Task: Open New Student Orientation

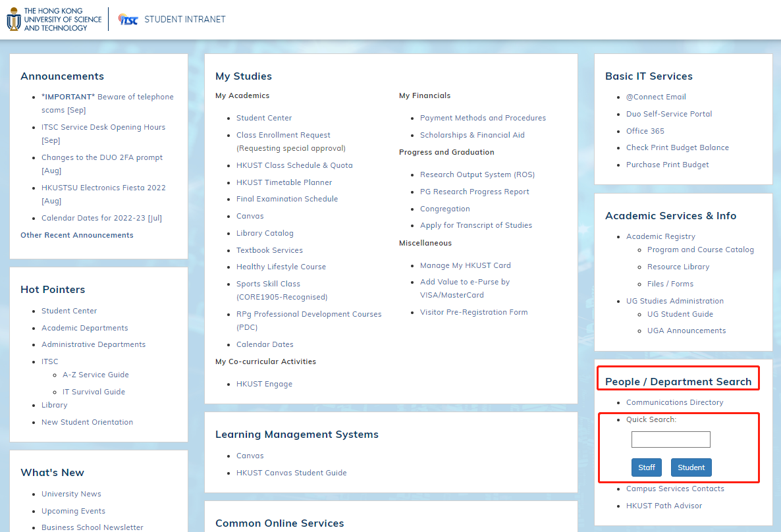Action: click(87, 422)
